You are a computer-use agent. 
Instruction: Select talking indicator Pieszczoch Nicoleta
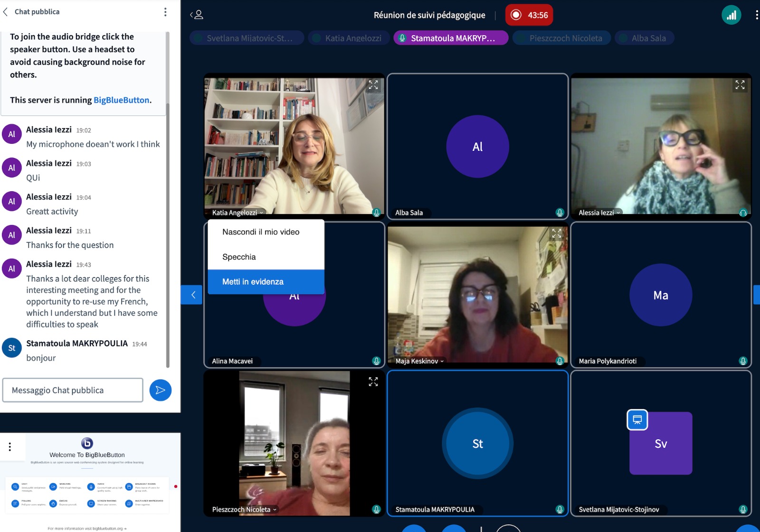point(561,38)
